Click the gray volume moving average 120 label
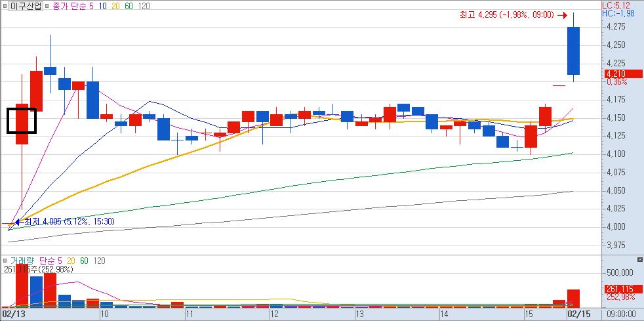 99,261
